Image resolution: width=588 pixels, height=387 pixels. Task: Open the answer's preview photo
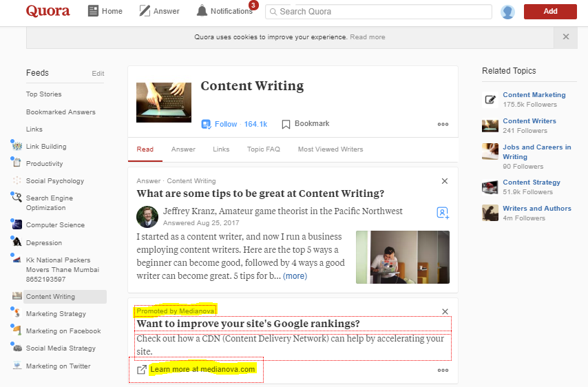(x=403, y=258)
